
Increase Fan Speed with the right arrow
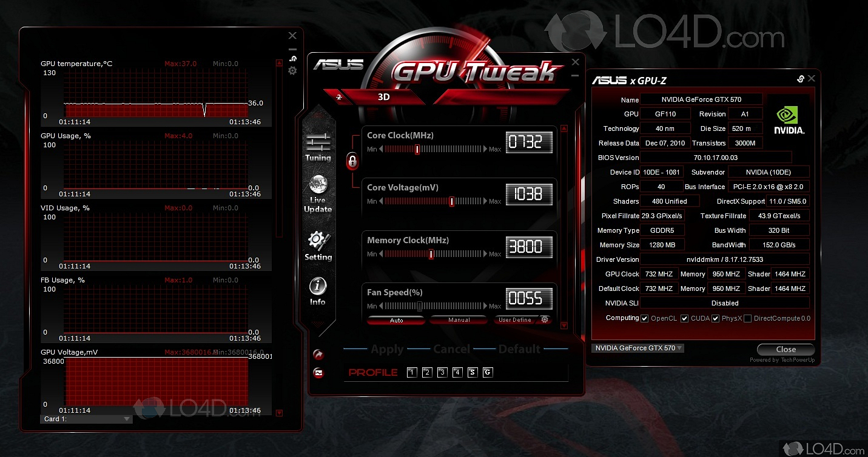(x=485, y=306)
